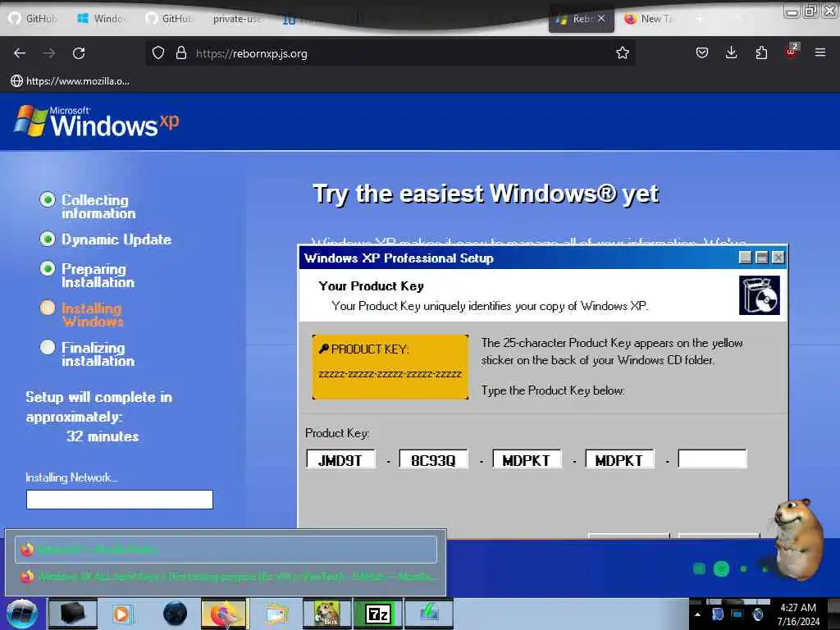
Task: Maximize the Windows XP Professional Setup dialog
Action: [x=762, y=258]
